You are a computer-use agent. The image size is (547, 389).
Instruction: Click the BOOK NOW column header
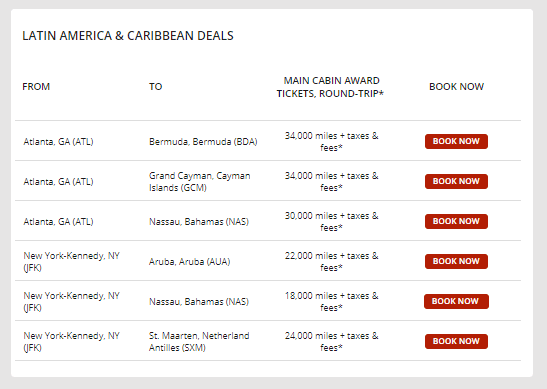click(456, 87)
